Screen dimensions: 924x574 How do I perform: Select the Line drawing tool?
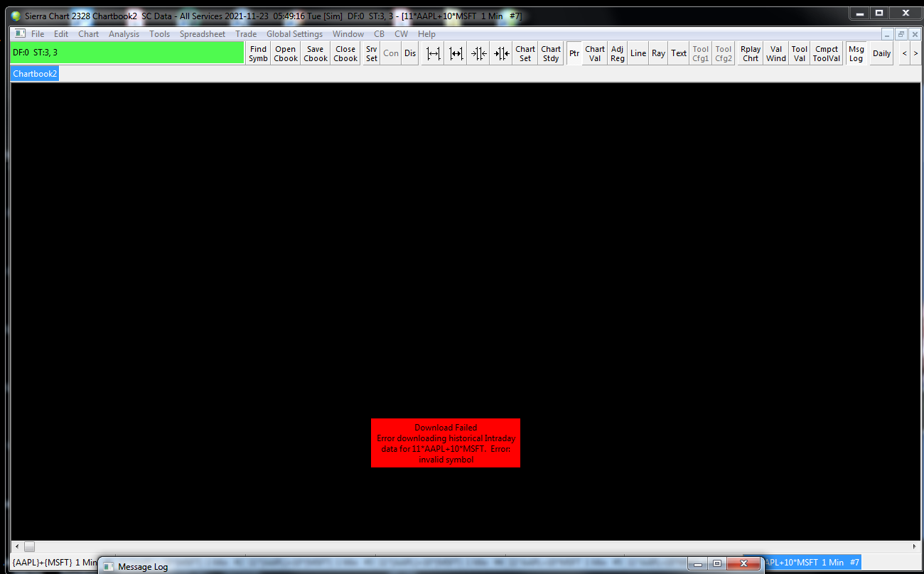pyautogui.click(x=638, y=53)
